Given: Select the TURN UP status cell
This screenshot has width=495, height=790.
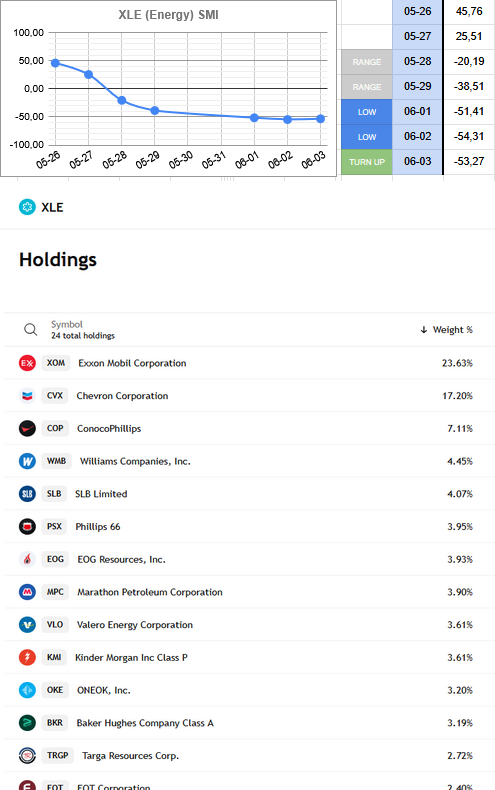Looking at the screenshot, I should point(366,162).
